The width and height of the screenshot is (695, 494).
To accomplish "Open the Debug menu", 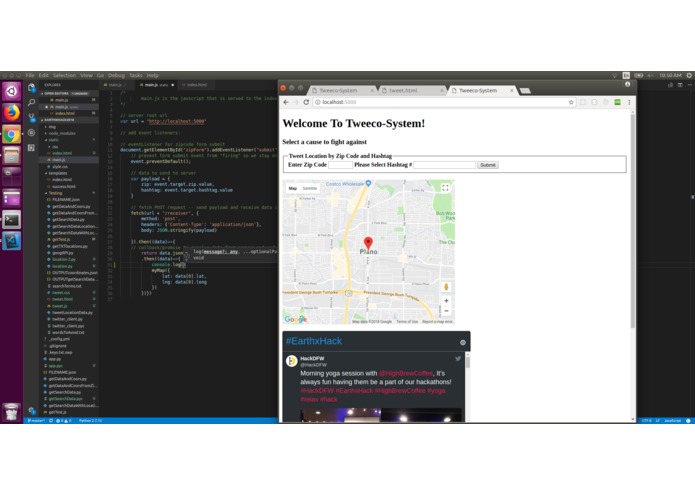I will (116, 75).
